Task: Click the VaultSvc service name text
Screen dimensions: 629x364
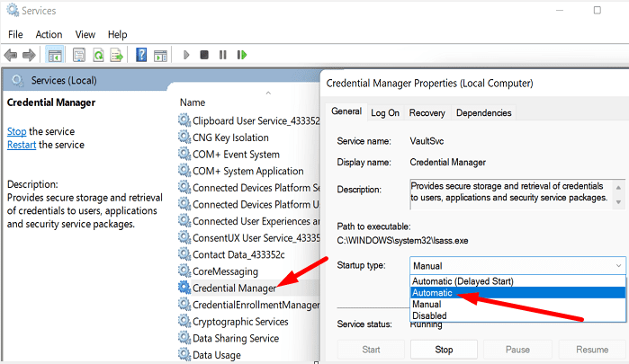Action: [427, 141]
